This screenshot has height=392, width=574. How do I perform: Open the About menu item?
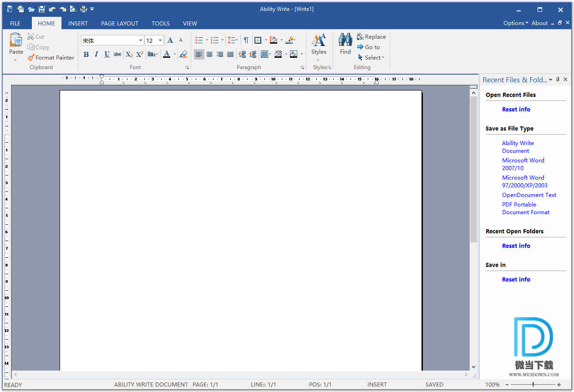pyautogui.click(x=540, y=23)
